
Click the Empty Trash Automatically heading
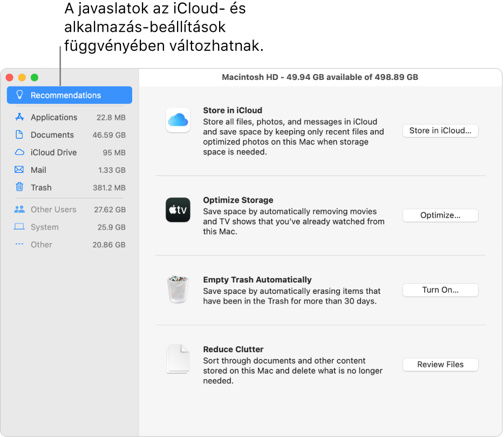[x=257, y=280]
